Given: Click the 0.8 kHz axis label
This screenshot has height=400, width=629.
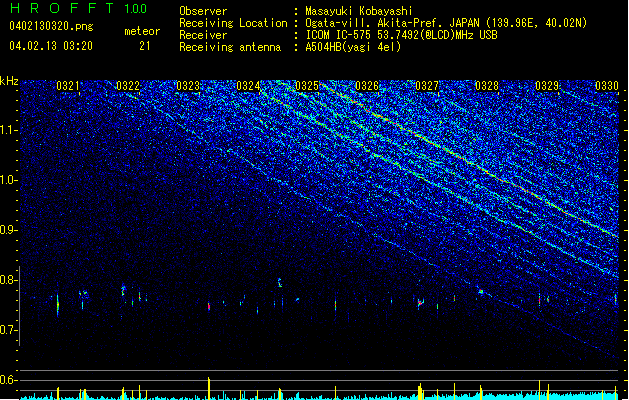Looking at the screenshot, I should click(8, 280).
